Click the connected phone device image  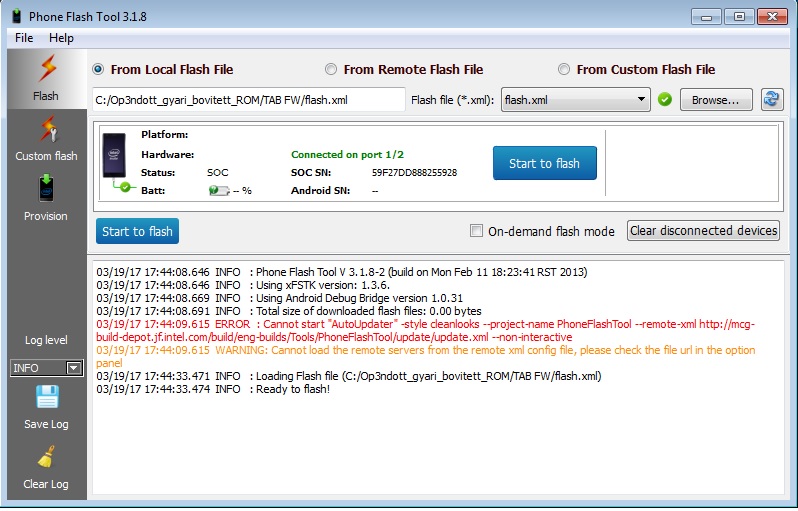[114, 156]
